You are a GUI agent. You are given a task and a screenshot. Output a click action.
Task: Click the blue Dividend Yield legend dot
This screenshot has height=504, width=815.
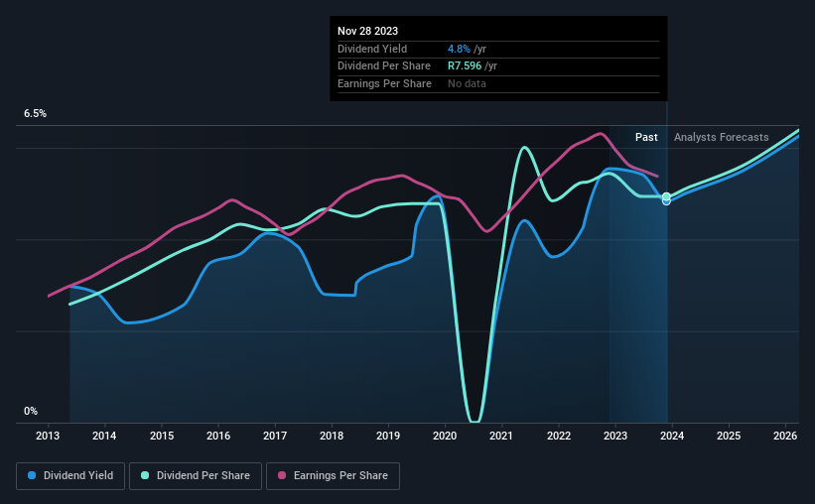point(32,475)
